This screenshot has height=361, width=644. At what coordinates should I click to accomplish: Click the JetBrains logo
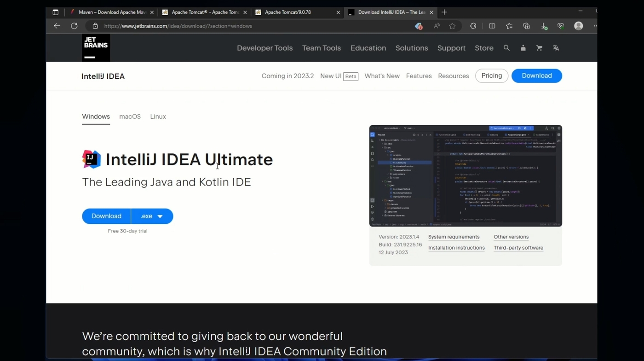(x=96, y=48)
